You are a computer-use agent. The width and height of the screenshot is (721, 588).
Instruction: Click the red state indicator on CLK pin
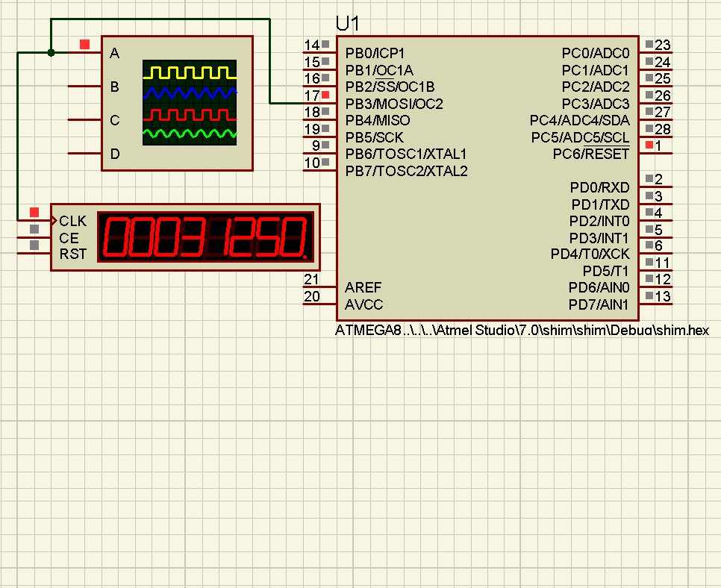coord(34,212)
